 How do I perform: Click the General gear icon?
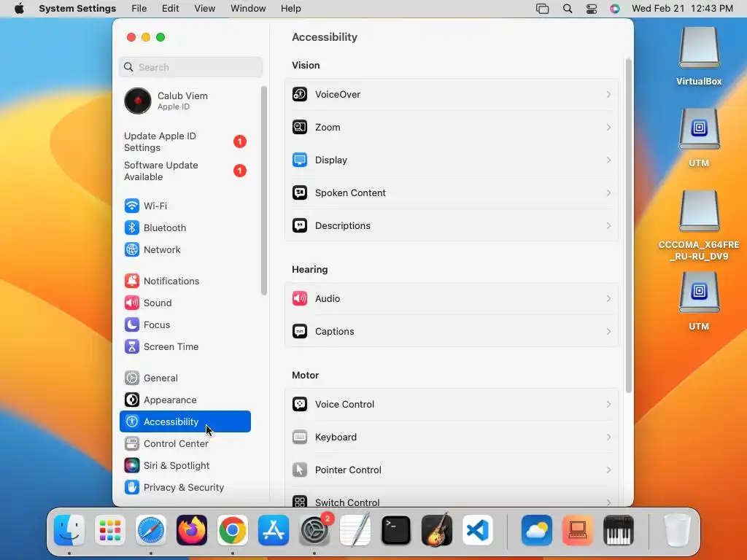click(132, 378)
